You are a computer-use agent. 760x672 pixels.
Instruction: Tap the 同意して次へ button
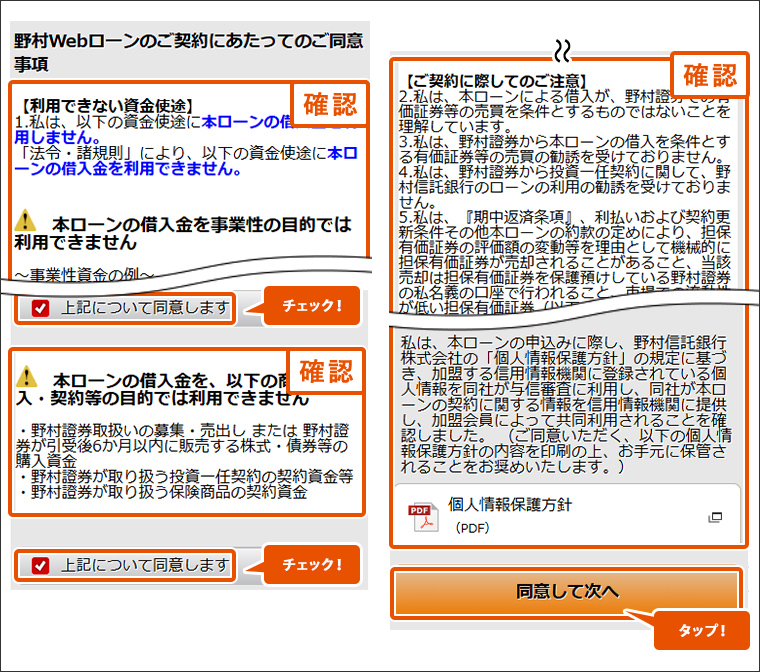click(x=567, y=592)
